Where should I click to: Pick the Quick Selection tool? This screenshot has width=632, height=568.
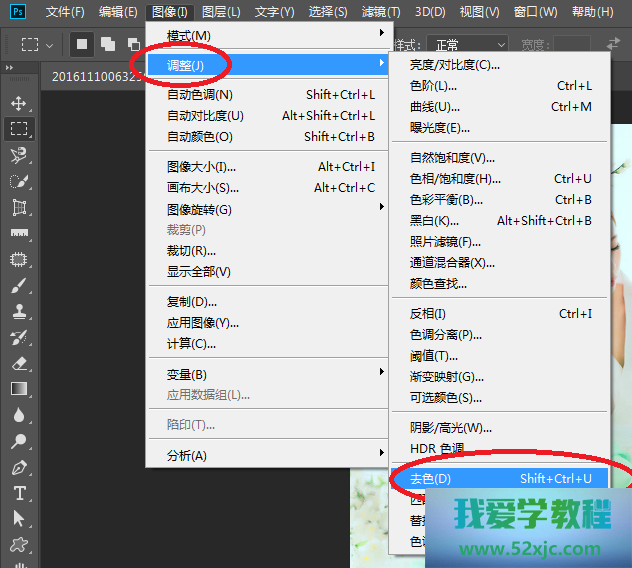(x=19, y=181)
